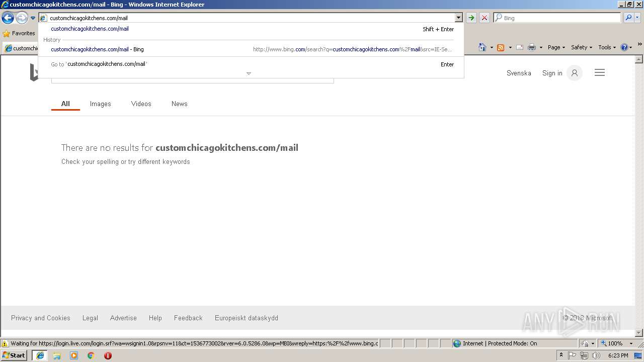Screen dimensions: 644x362
Task: Open search provider options dropdown
Action: 637,18
